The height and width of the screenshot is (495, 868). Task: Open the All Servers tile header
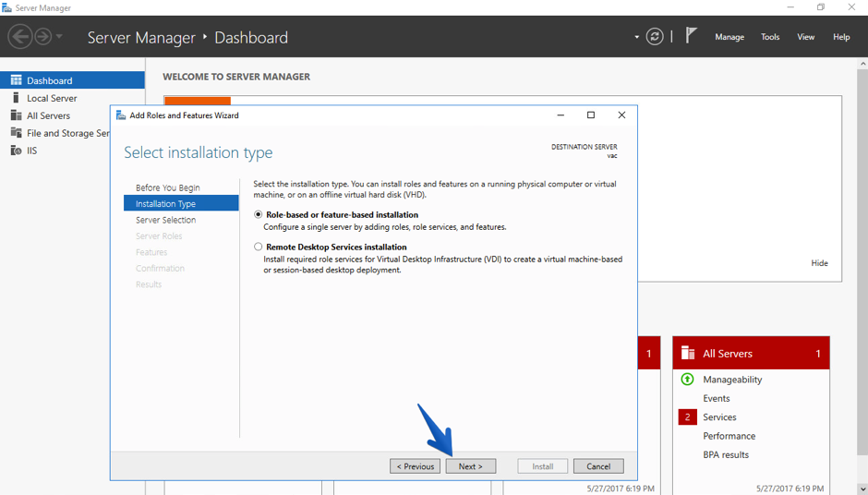tap(751, 354)
